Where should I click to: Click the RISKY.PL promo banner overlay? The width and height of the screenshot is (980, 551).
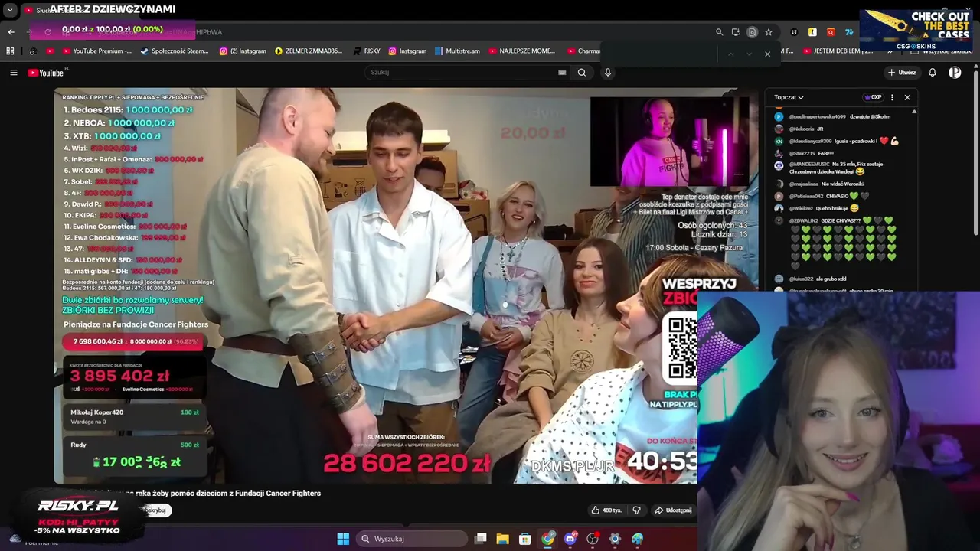[77, 517]
